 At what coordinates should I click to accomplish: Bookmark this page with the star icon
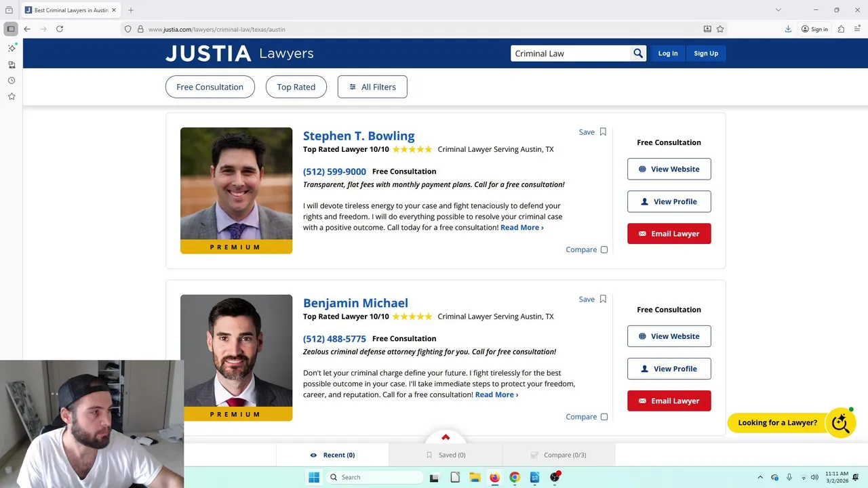[720, 29]
